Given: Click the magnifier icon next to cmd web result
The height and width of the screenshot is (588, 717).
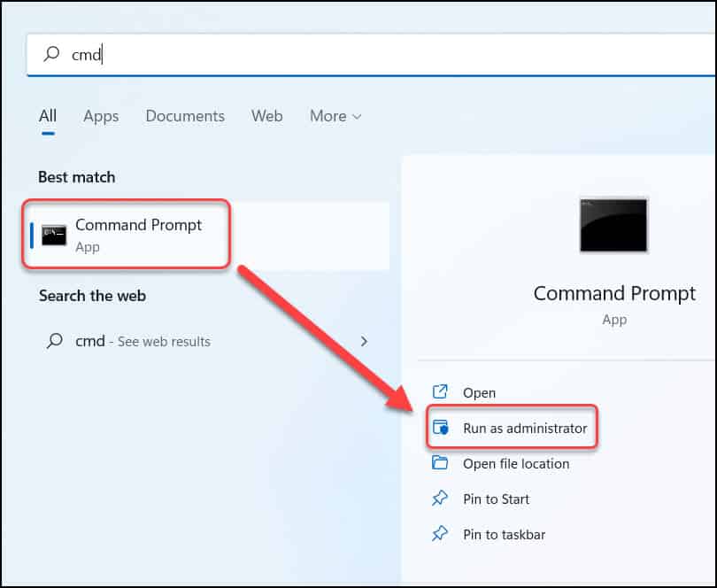Looking at the screenshot, I should point(53,341).
